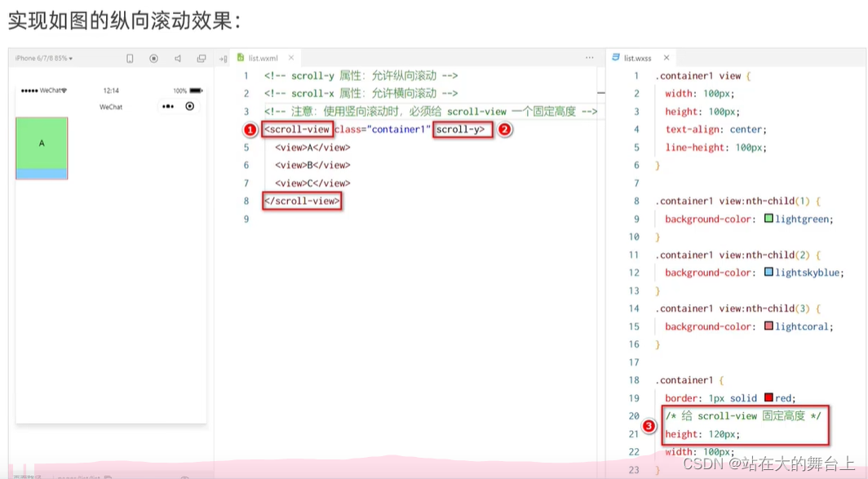
Task: Click the view:nth-child(1) selector line
Action: pyautogui.click(x=738, y=201)
